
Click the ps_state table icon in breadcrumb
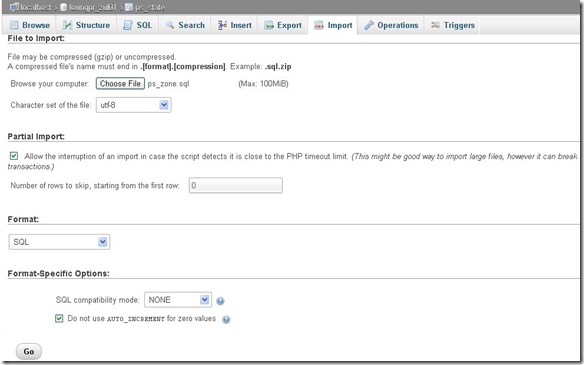tap(129, 7)
